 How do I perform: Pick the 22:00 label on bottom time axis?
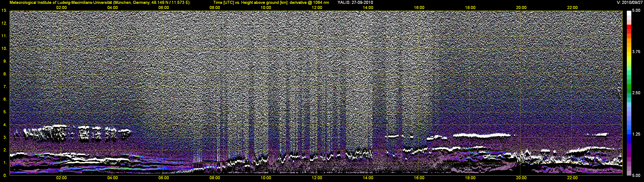click(572, 178)
